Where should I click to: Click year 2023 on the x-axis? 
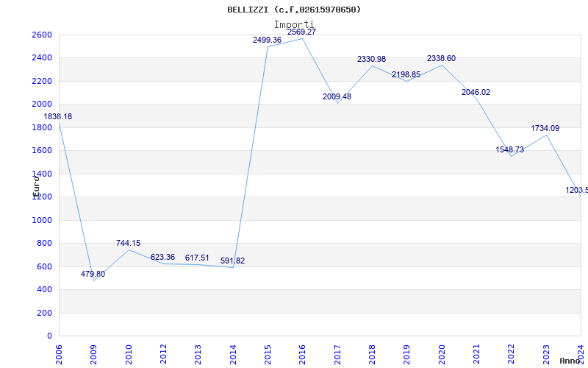tap(546, 353)
